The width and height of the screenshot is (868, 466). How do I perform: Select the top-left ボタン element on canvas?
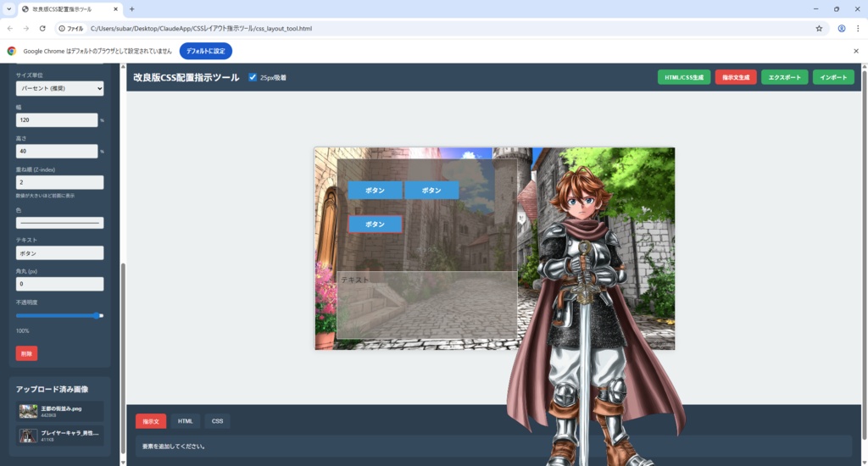[x=375, y=190]
